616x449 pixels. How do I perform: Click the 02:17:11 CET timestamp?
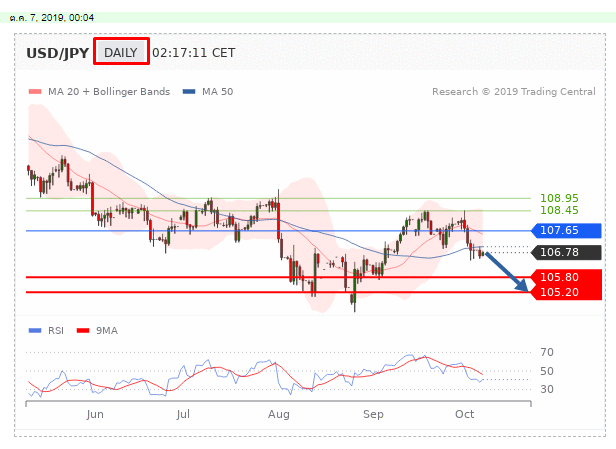pyautogui.click(x=194, y=53)
